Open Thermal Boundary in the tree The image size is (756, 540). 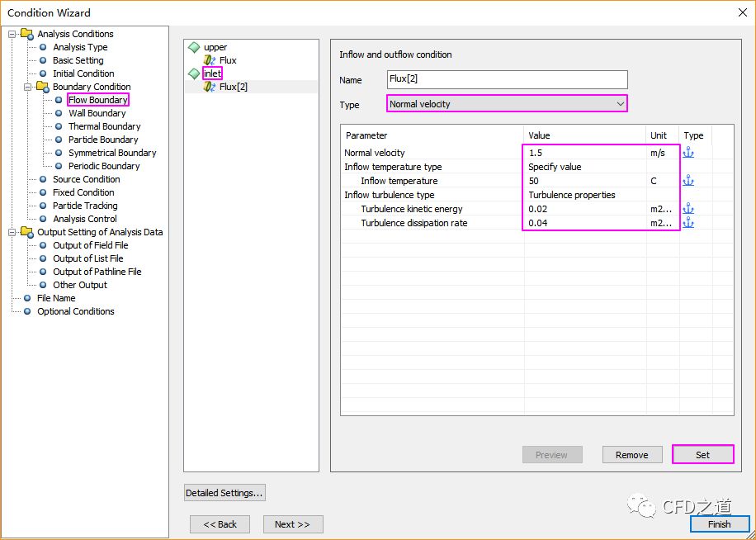104,126
